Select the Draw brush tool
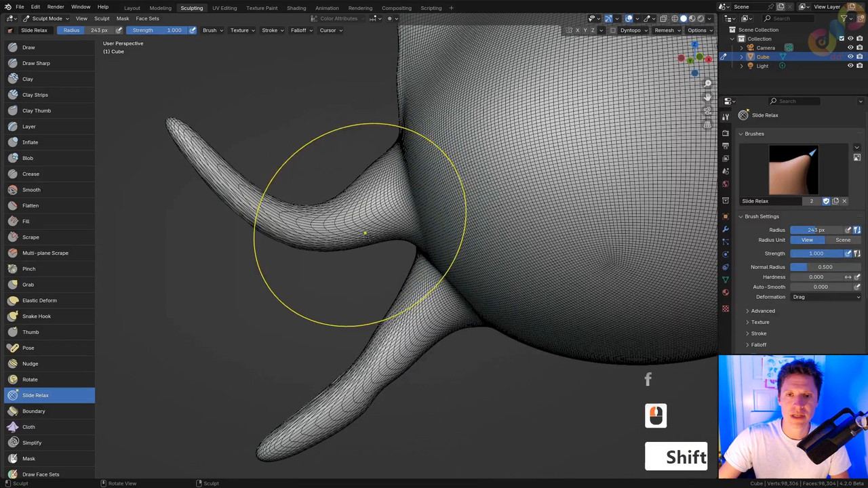 point(49,47)
